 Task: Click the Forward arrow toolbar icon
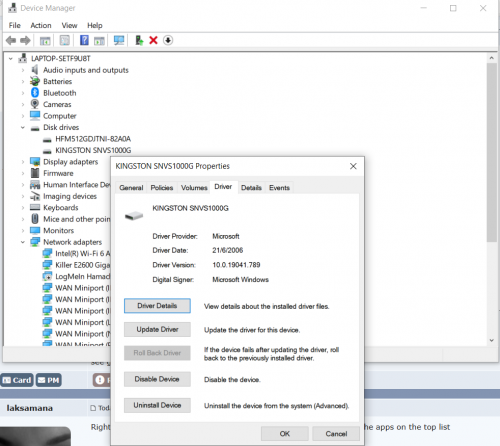pos(25,41)
